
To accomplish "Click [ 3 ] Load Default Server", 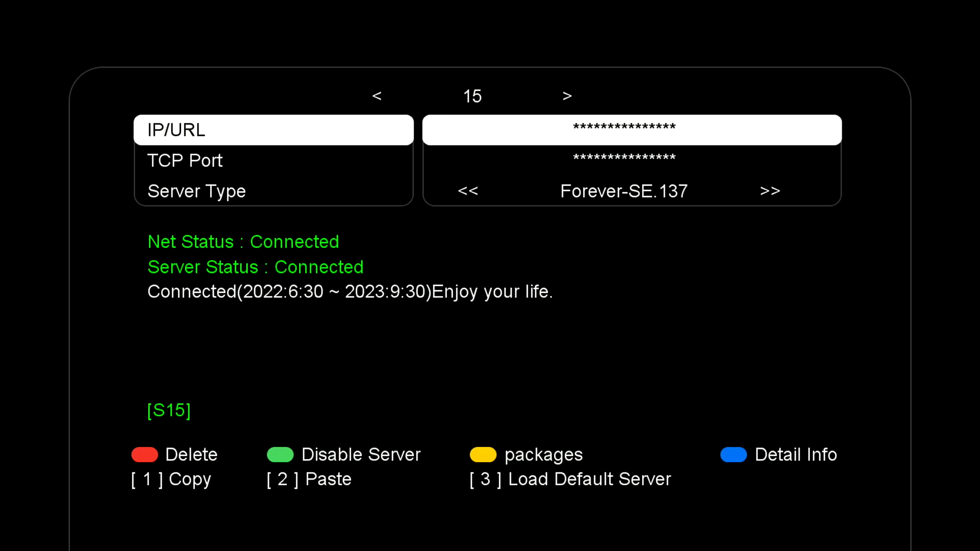I will pyautogui.click(x=570, y=479).
